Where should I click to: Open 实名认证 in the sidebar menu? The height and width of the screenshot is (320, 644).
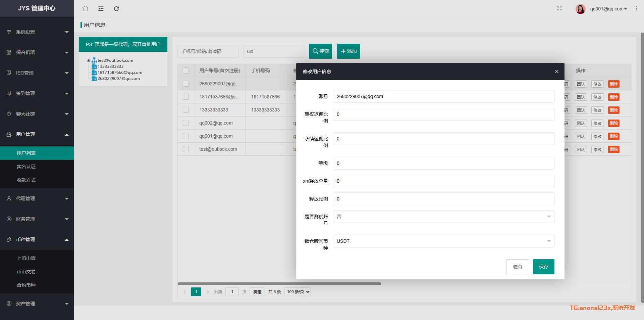tap(26, 167)
